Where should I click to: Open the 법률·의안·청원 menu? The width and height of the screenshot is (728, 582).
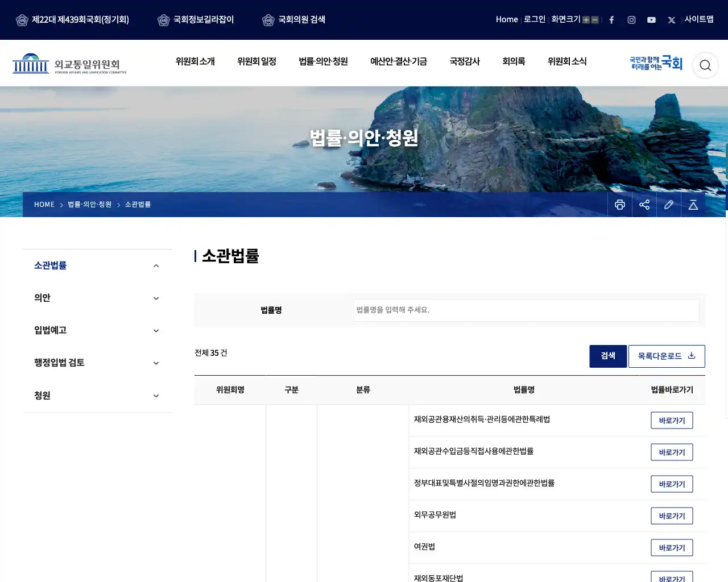(x=323, y=61)
